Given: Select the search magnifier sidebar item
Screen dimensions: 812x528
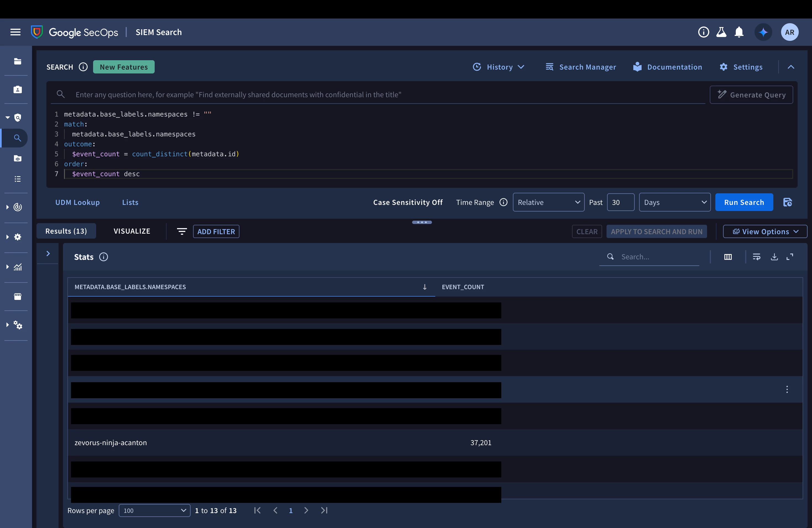Looking at the screenshot, I should click(x=17, y=138).
